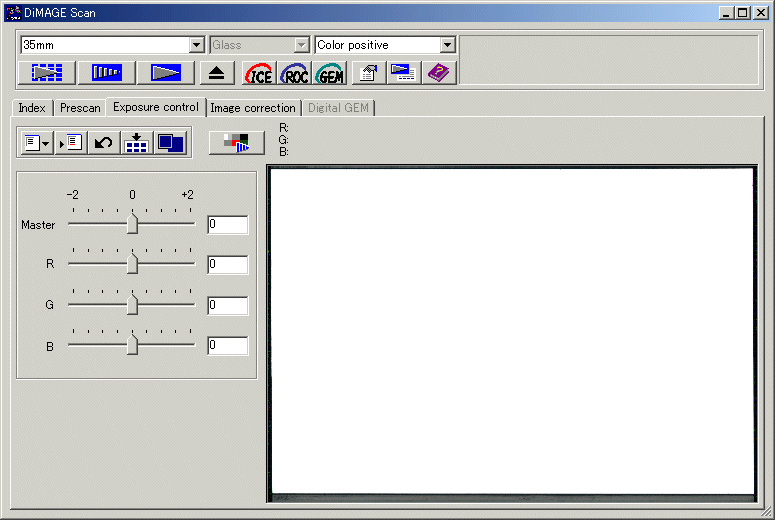
Task: Click the full-screen view icon
Action: point(170,143)
